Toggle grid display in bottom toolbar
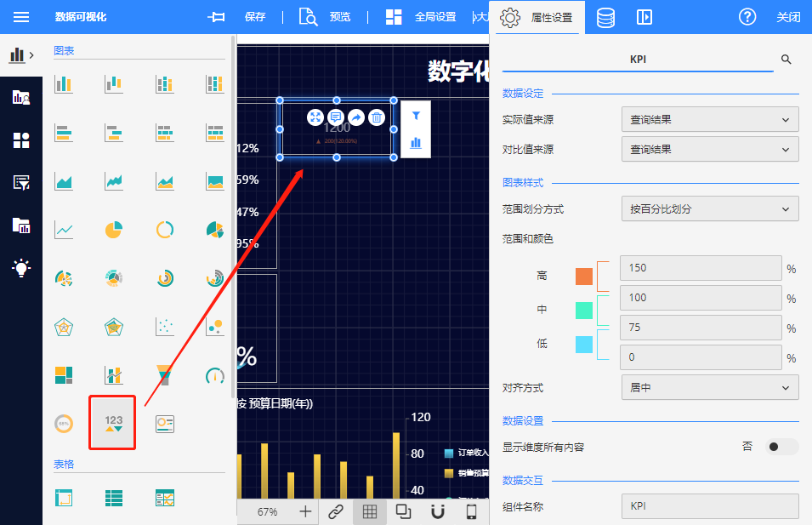The image size is (812, 525). click(x=370, y=511)
